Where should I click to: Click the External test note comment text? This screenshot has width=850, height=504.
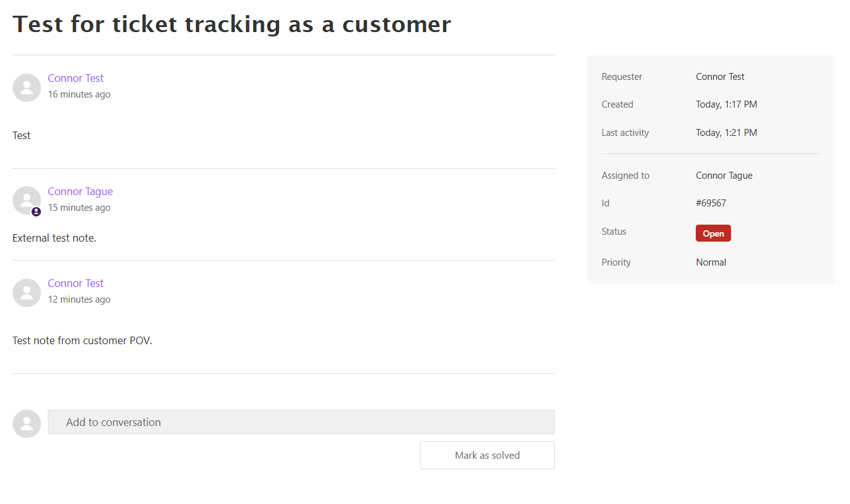[x=54, y=238]
